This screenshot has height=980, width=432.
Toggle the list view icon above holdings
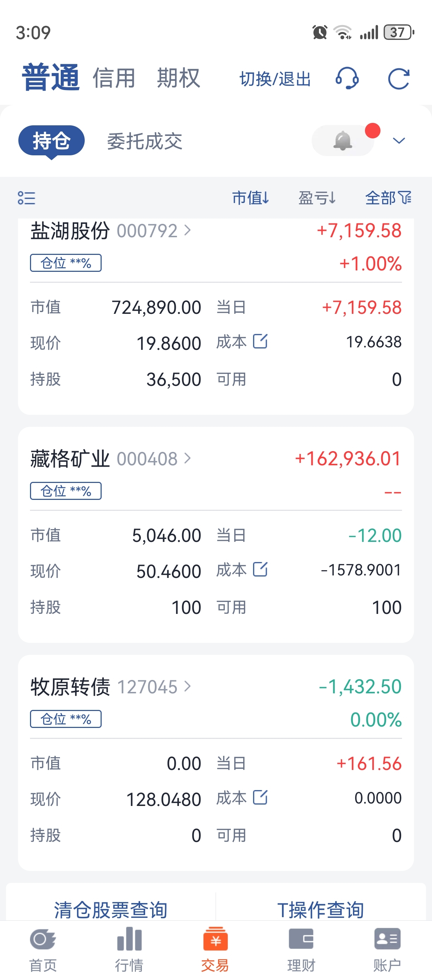(26, 198)
